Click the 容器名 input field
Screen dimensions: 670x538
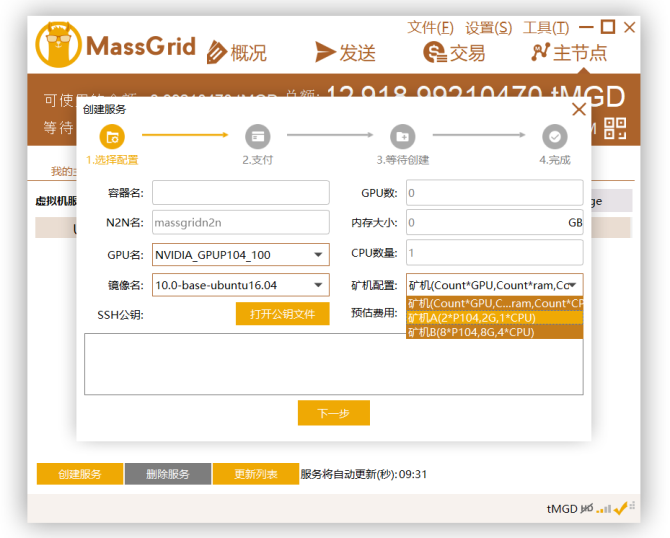(240, 192)
